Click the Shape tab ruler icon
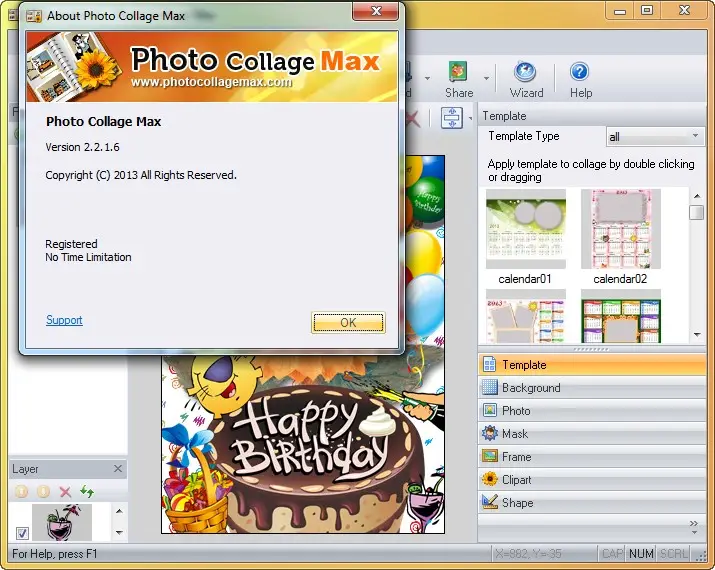Viewport: 715px width, 570px height. (x=489, y=502)
